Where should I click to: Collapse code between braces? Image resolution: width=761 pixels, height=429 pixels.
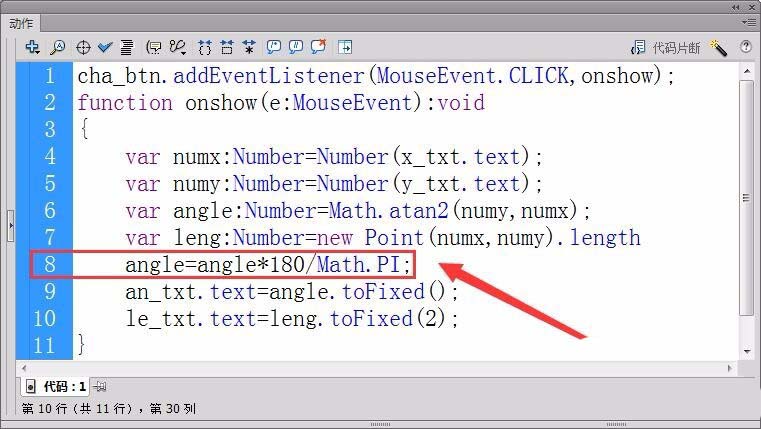point(205,47)
